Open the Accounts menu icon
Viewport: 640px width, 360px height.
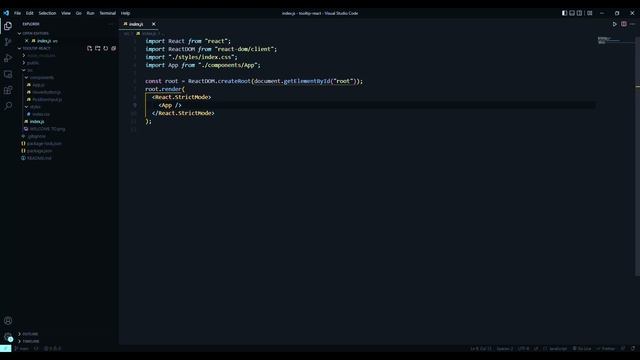click(8, 321)
